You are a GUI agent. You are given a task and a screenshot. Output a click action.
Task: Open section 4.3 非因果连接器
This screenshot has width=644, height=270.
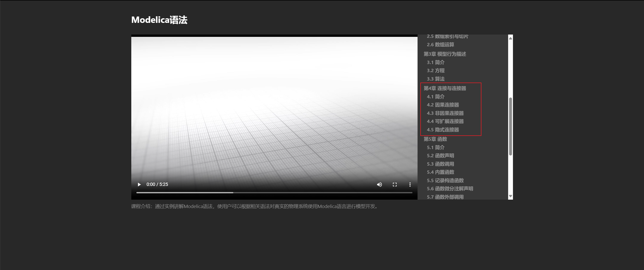click(445, 113)
